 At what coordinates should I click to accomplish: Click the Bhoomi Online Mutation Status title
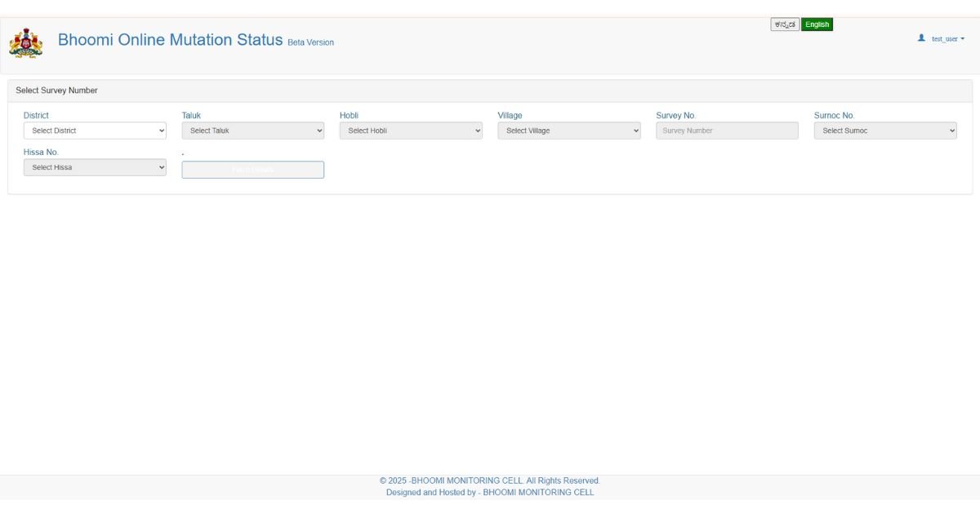(x=170, y=40)
